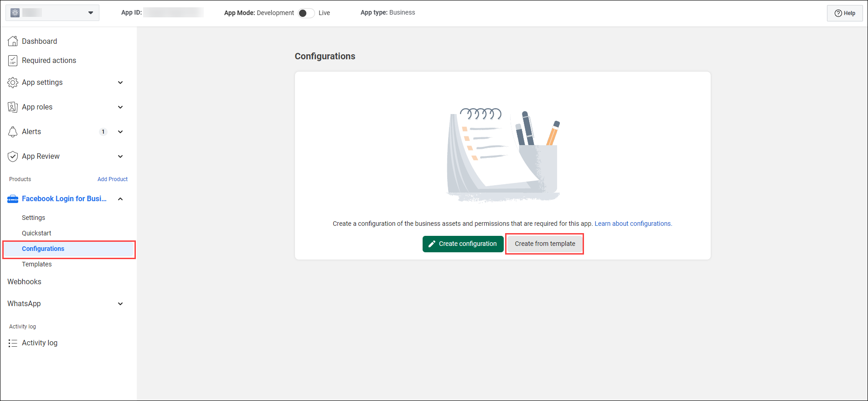868x401 pixels.
Task: Expand the App settings section
Action: (x=120, y=83)
